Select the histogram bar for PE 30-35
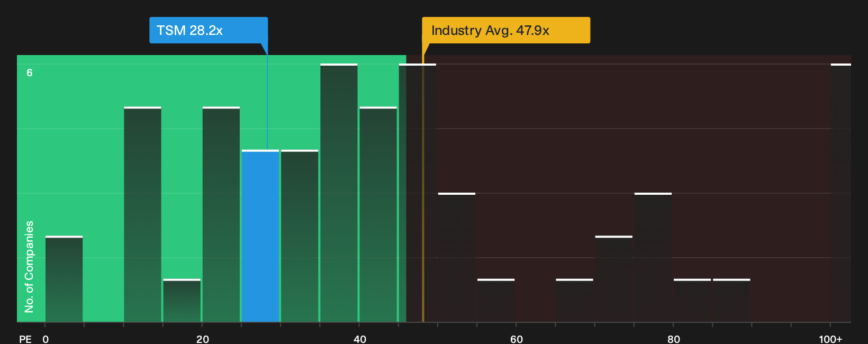The height and width of the screenshot is (344, 868). 300,236
